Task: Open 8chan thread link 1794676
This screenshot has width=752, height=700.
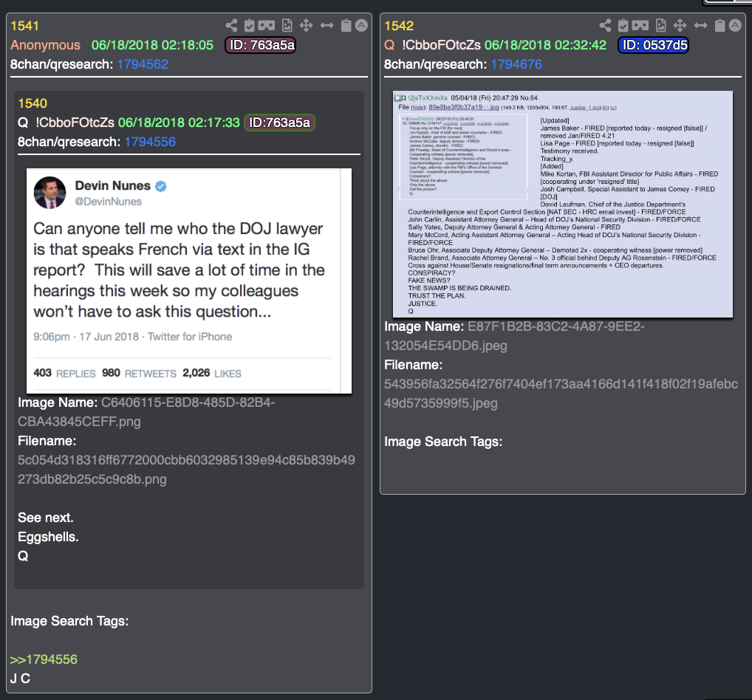Action: (516, 64)
